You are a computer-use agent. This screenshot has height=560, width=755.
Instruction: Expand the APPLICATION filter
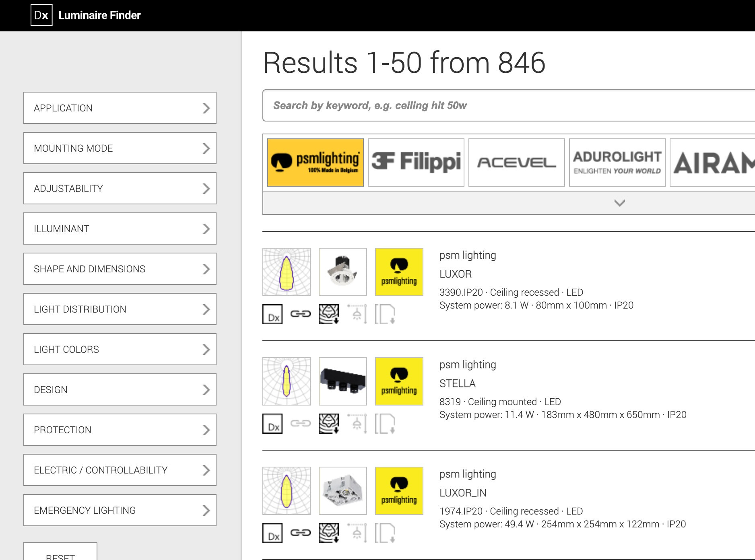pos(120,108)
